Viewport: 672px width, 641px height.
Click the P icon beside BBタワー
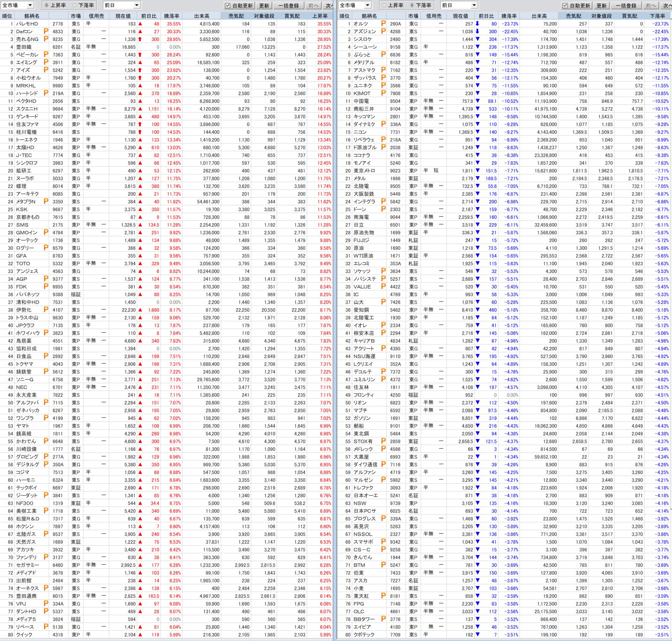383,619
